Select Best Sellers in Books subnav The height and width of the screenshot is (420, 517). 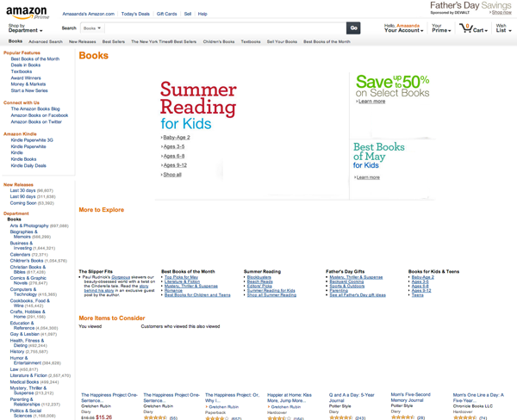coord(114,42)
